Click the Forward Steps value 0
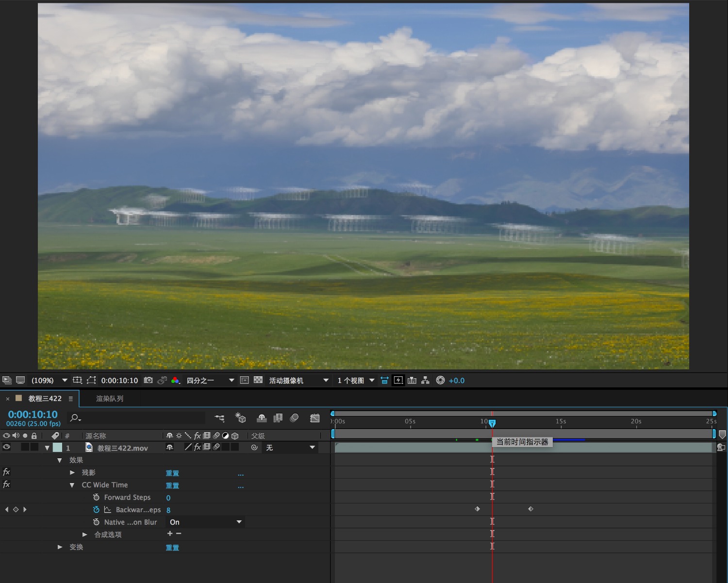The height and width of the screenshot is (583, 728). coord(168,498)
